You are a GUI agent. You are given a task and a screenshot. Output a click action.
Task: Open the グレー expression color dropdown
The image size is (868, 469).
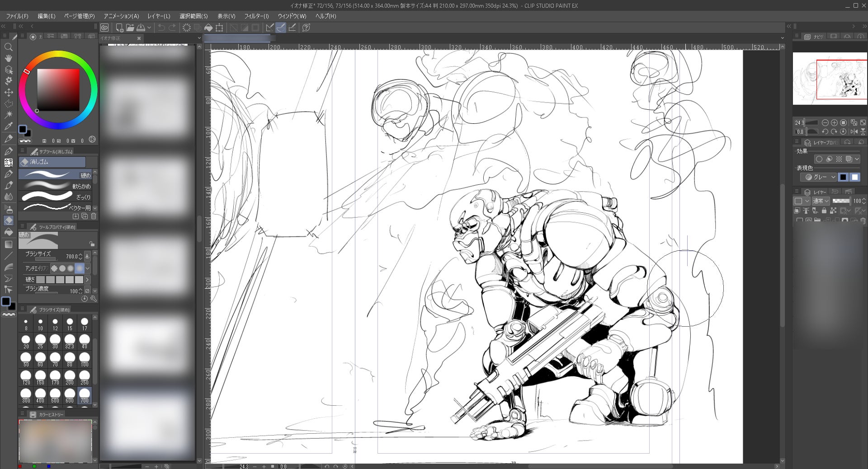[x=819, y=177]
